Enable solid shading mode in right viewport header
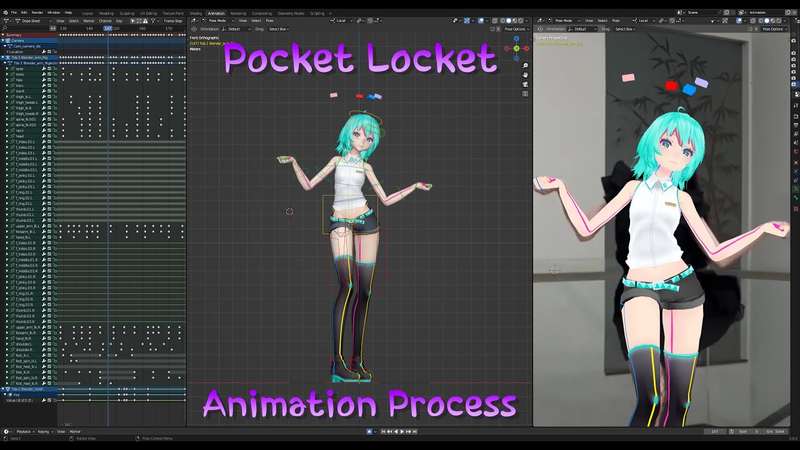This screenshot has height=450, width=800. (x=766, y=21)
